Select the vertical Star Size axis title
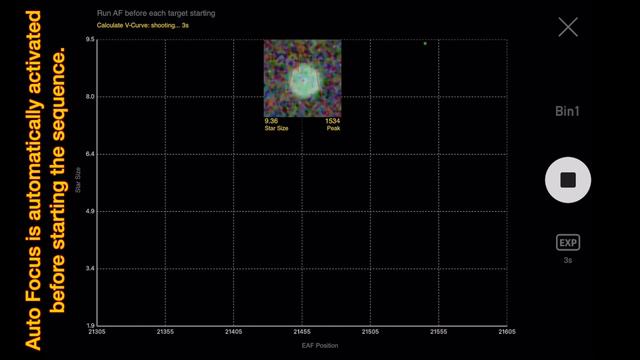640x360 pixels. (78, 180)
